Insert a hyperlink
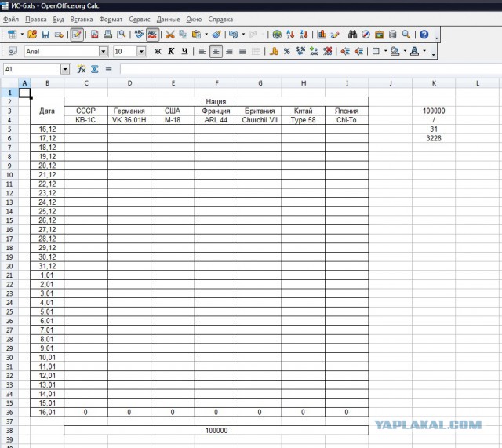This screenshot has height=448, width=502. click(x=277, y=35)
